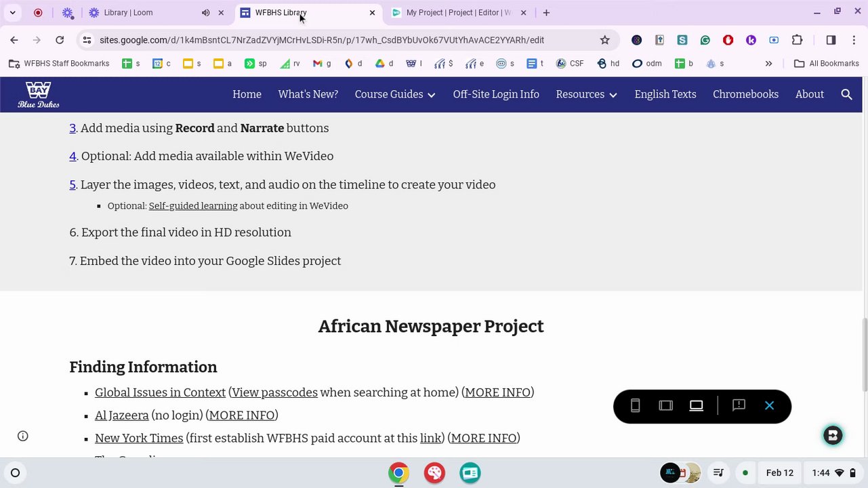Click the purple K extension icon

[751, 40]
